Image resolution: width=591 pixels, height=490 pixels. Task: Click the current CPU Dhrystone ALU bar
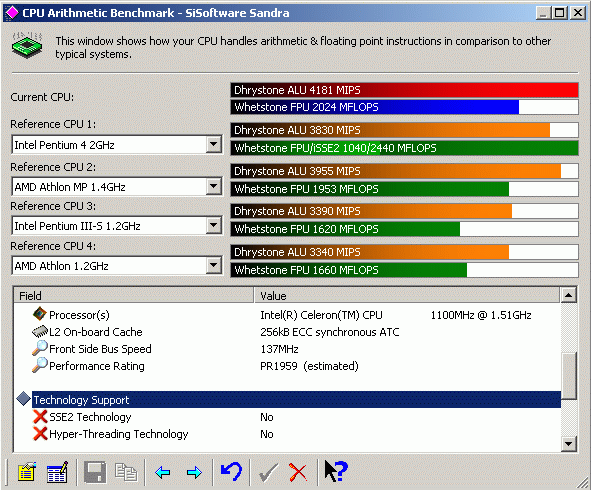coord(404,90)
